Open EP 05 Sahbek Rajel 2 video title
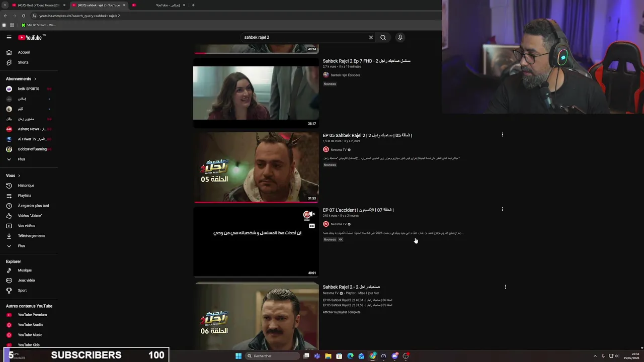This screenshot has width=644, height=362. coord(367,135)
